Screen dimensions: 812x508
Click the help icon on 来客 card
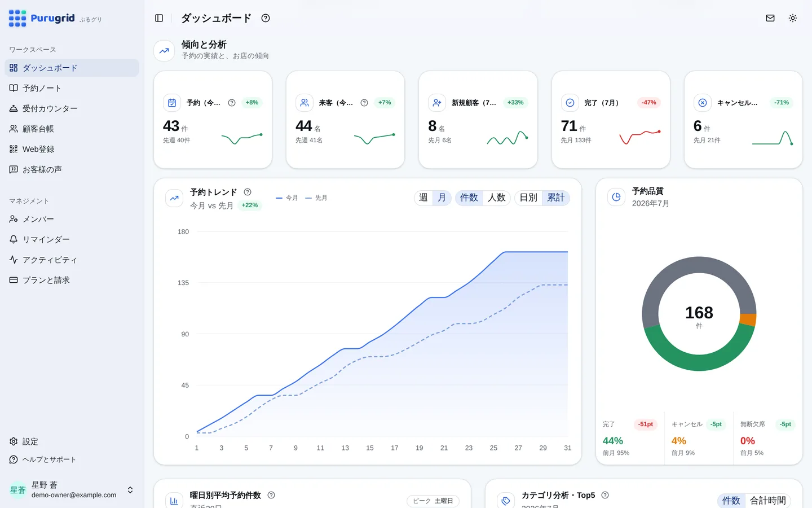(x=364, y=103)
